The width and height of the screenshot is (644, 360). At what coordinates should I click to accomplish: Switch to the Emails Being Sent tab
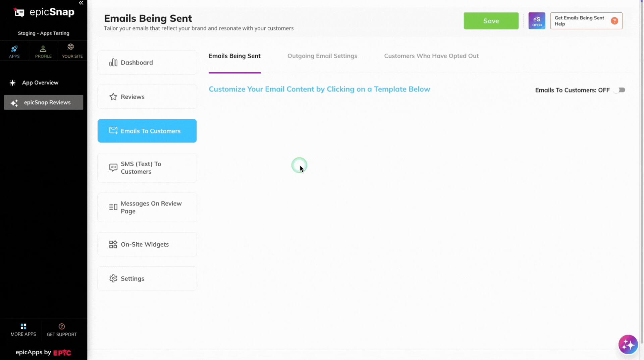point(234,56)
